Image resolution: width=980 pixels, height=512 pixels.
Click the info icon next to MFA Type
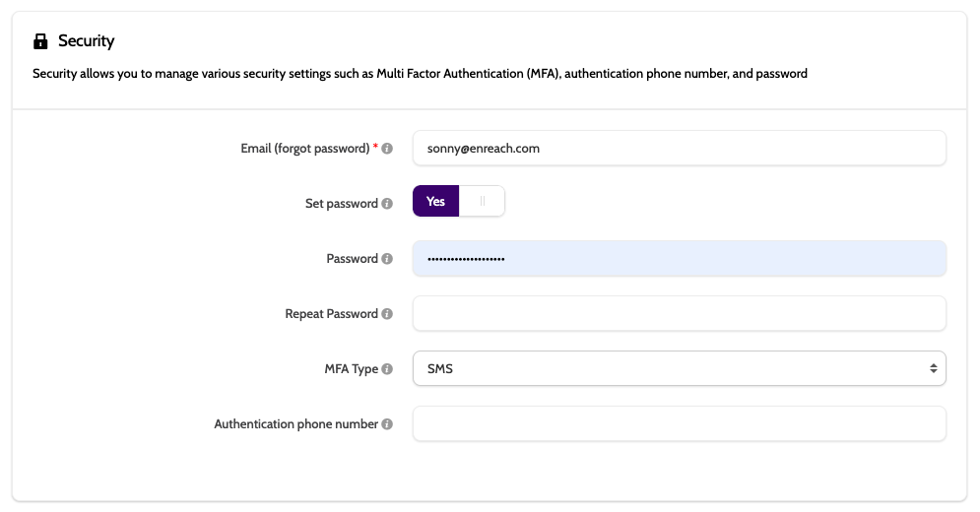[387, 369]
